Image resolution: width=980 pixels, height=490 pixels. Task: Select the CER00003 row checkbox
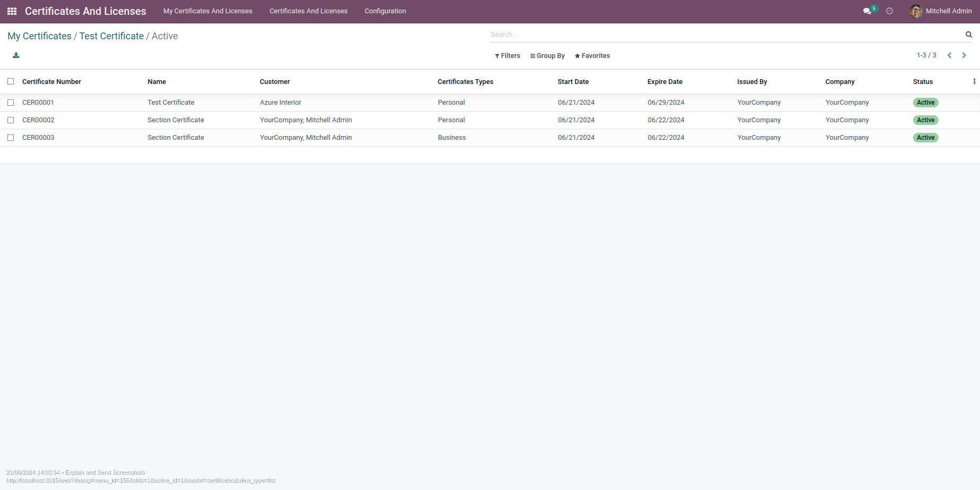(x=11, y=138)
